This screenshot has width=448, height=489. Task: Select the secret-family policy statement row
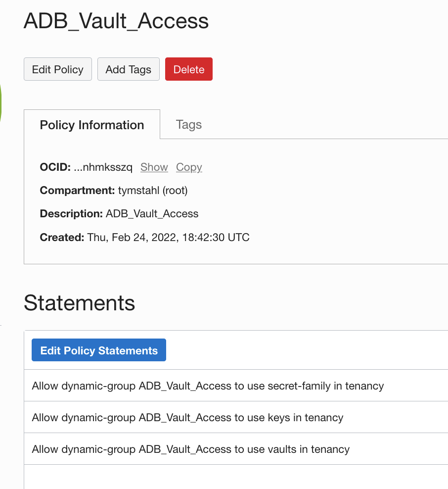(x=208, y=386)
